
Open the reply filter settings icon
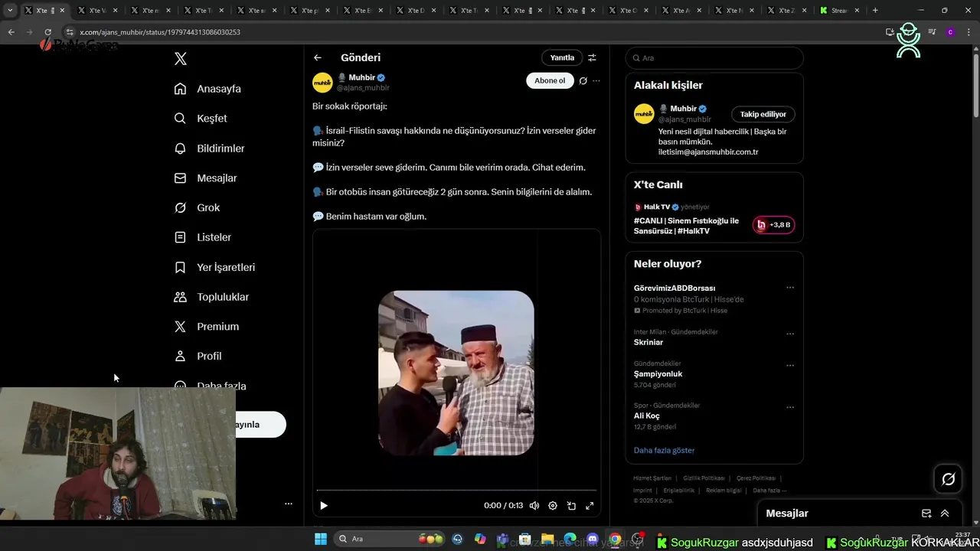(592, 57)
